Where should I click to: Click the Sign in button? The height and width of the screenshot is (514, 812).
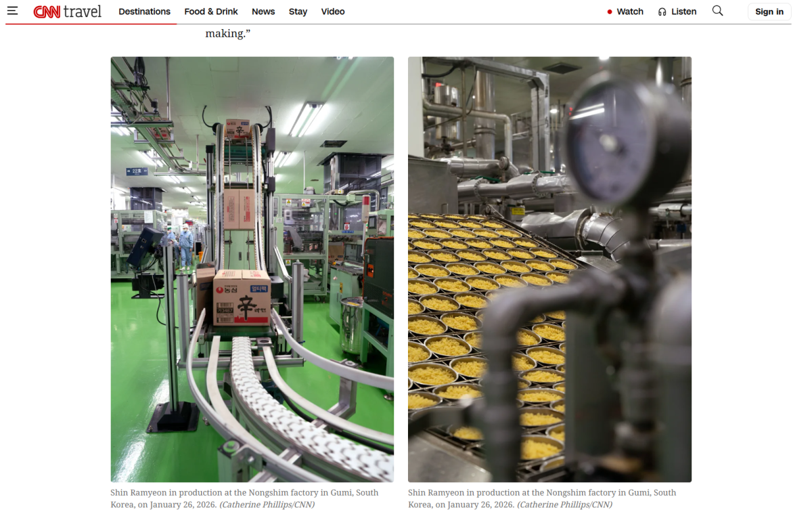click(x=769, y=12)
